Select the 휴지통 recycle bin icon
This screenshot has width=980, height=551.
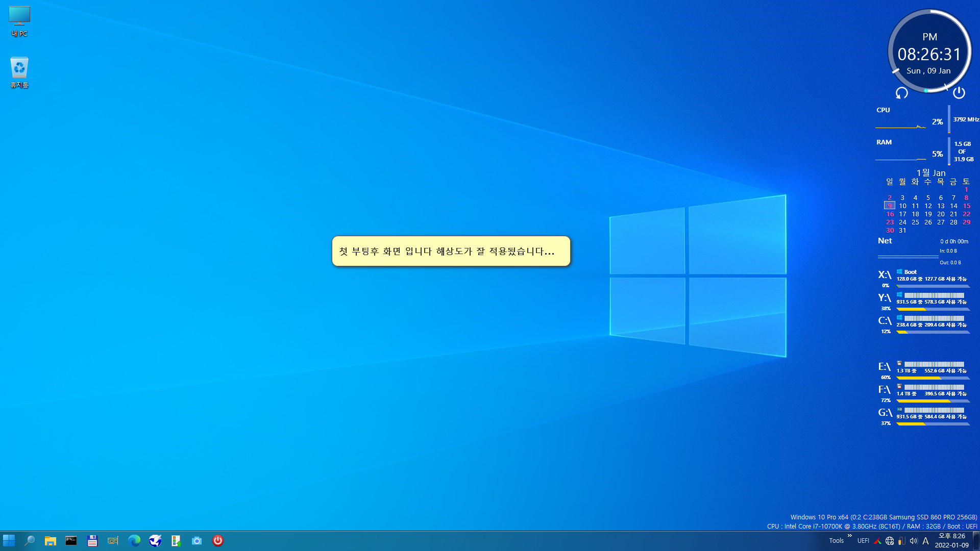[x=19, y=72]
